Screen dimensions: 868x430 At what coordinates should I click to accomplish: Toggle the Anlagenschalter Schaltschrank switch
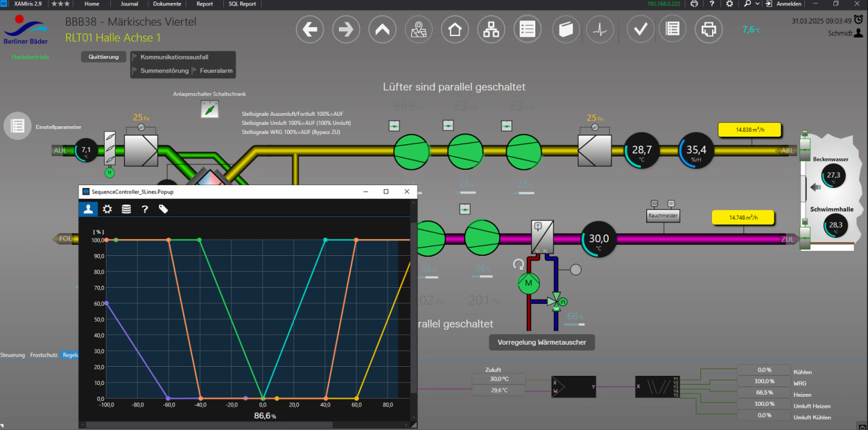[x=209, y=109]
